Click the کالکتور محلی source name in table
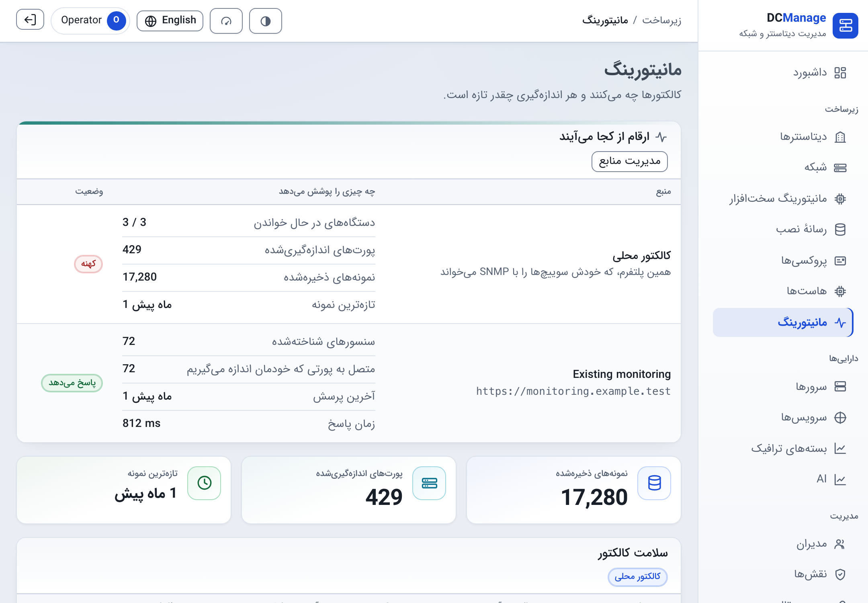Image resolution: width=868 pixels, height=603 pixels. [641, 256]
